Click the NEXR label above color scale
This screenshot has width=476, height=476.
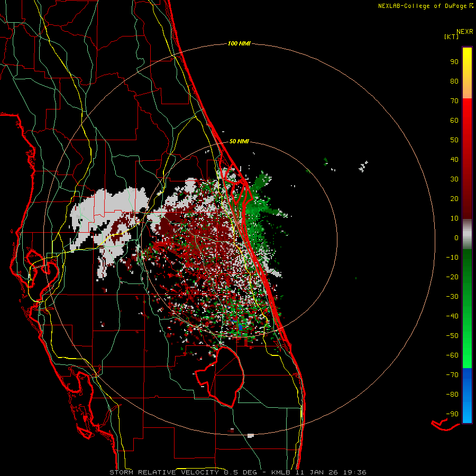click(x=464, y=32)
